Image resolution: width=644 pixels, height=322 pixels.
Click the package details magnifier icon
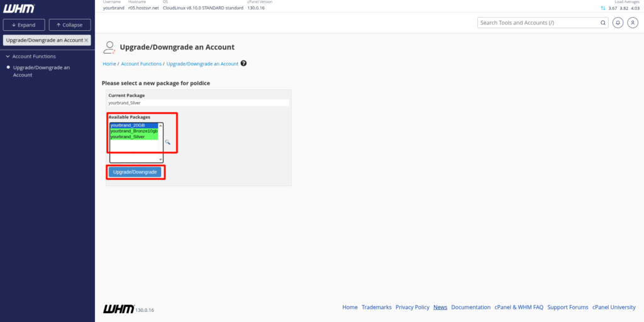tap(168, 142)
